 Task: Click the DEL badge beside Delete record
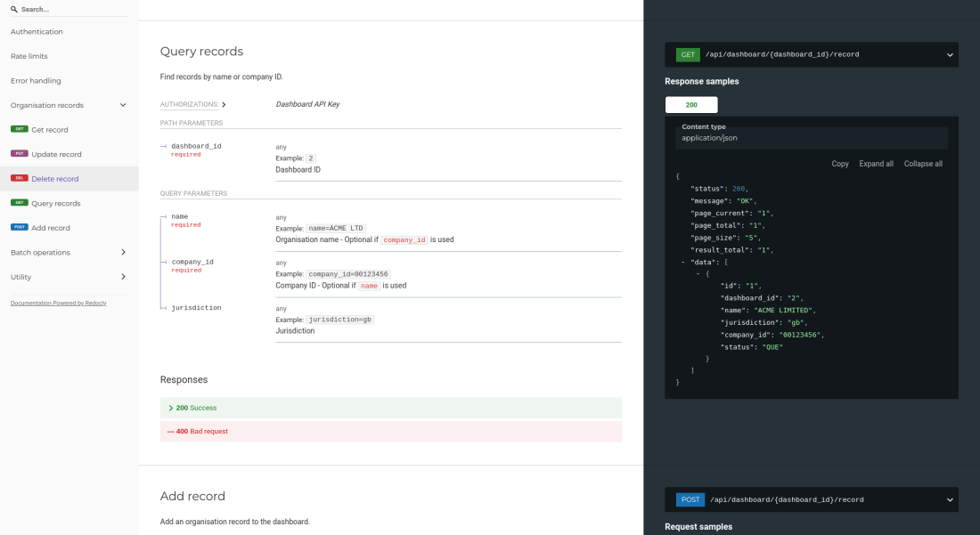click(19, 179)
